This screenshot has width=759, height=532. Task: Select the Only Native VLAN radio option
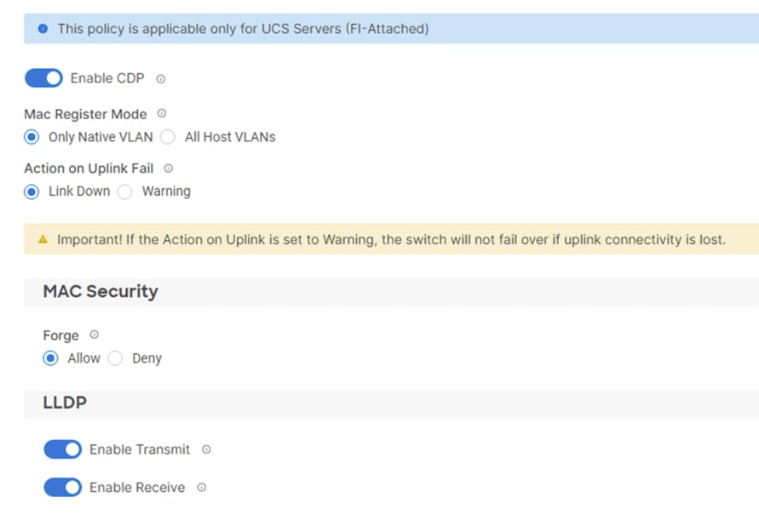point(32,137)
